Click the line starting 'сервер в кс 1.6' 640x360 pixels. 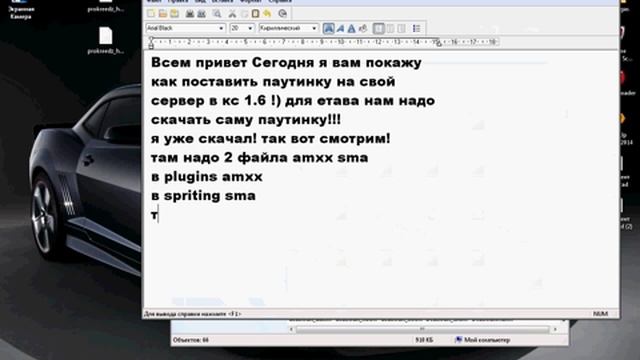pyautogui.click(x=293, y=100)
